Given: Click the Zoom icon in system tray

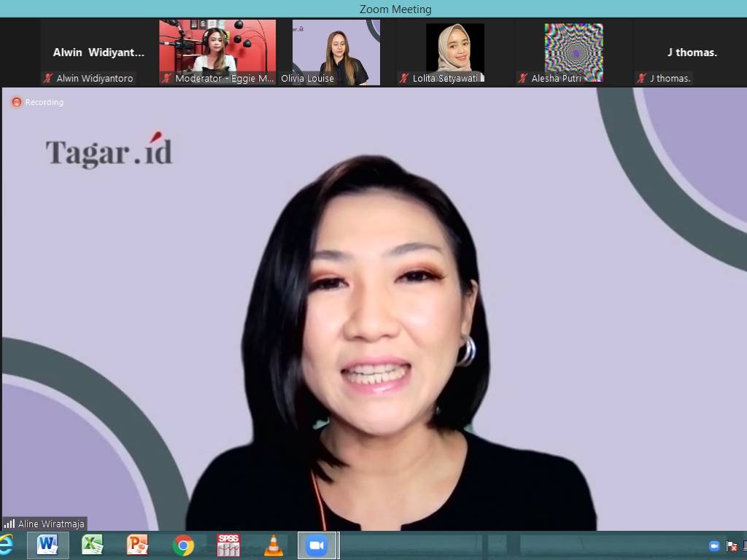Looking at the screenshot, I should (713, 545).
